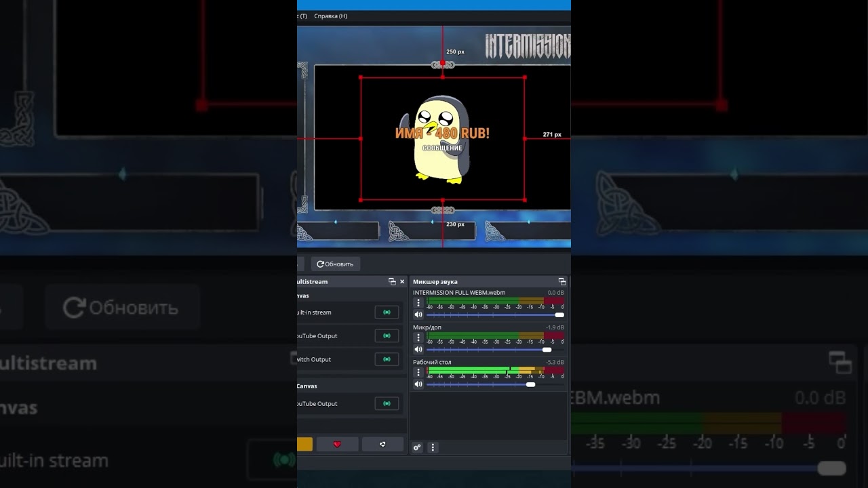Open options for Микр/доп audio track

418,338
